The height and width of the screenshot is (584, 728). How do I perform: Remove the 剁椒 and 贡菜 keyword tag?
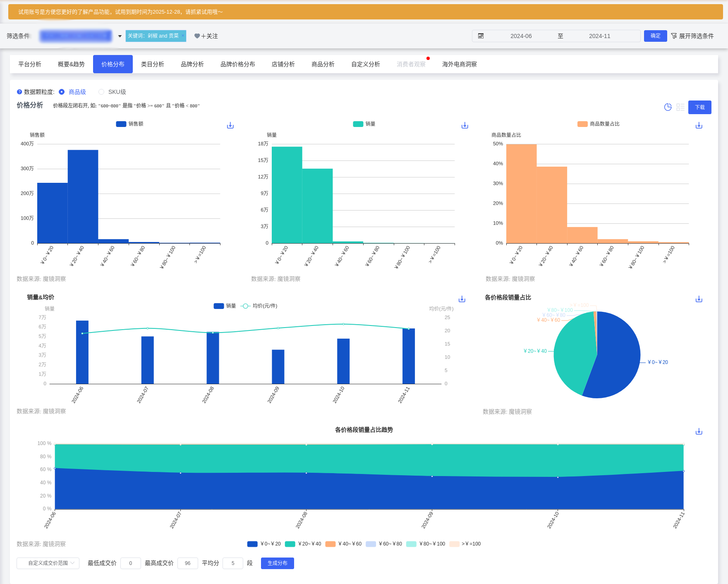pyautogui.click(x=183, y=36)
